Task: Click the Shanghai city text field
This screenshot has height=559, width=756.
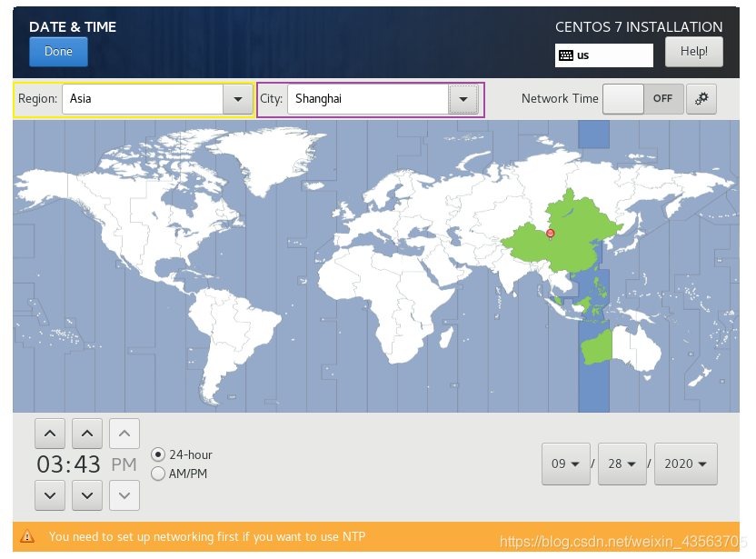Action: click(368, 99)
